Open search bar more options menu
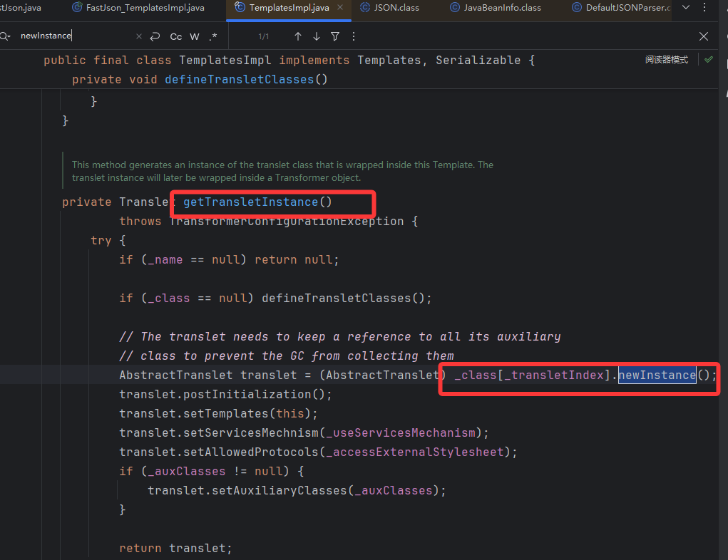Screen dimensions: 728x560 (354, 36)
